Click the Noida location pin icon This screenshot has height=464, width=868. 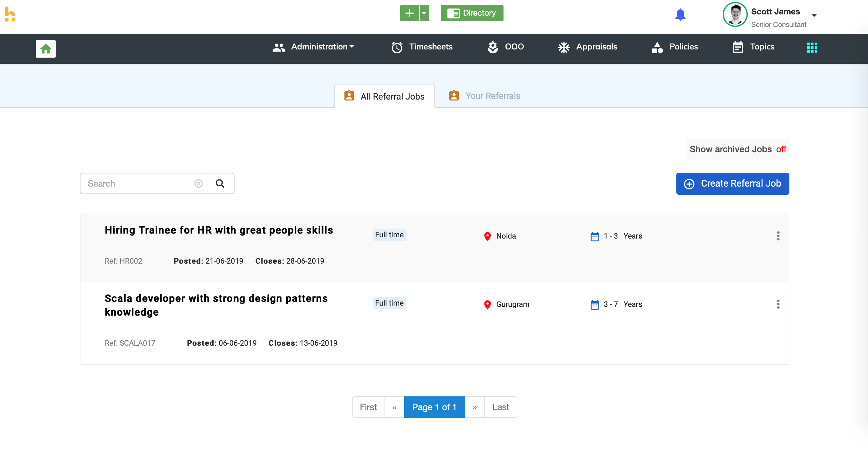pos(487,237)
